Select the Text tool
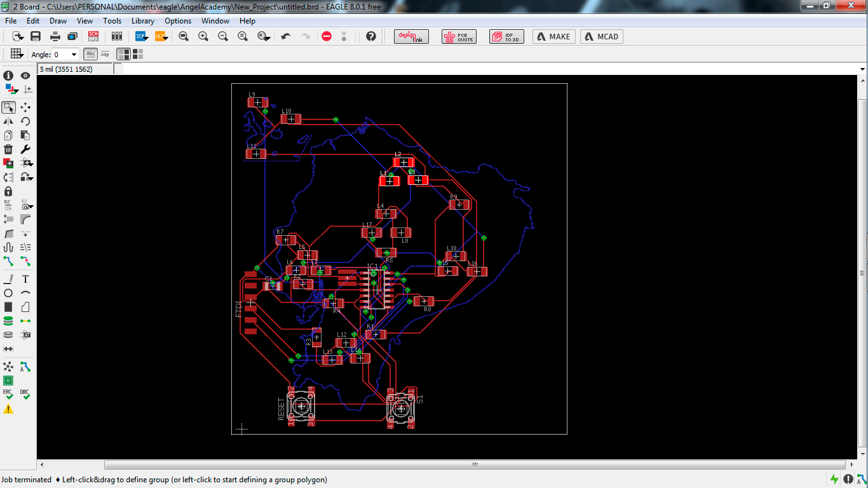The image size is (868, 488). (25, 279)
